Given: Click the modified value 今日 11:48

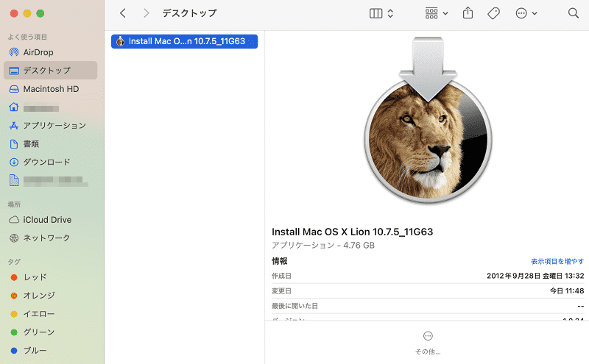Looking at the screenshot, I should coord(567,290).
